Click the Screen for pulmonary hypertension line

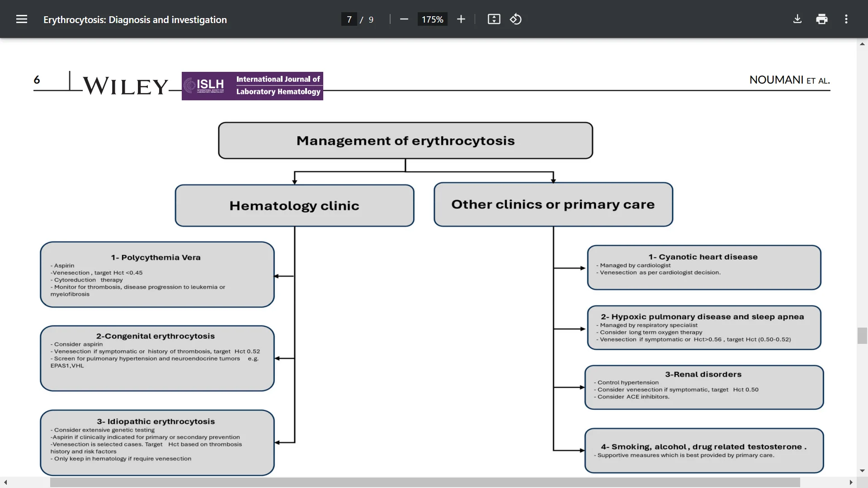(155, 362)
